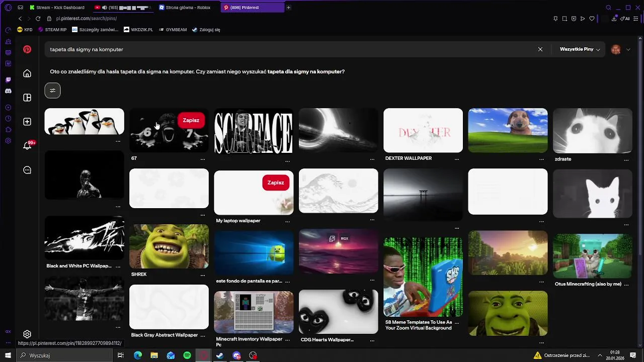Open Steam from the Windows taskbar
Viewport: 644px width, 362px height.
[x=220, y=355]
